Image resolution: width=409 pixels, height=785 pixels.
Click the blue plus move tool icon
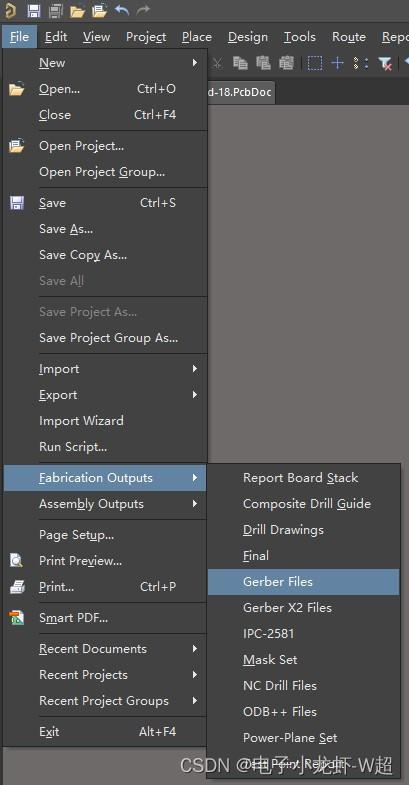click(x=338, y=63)
